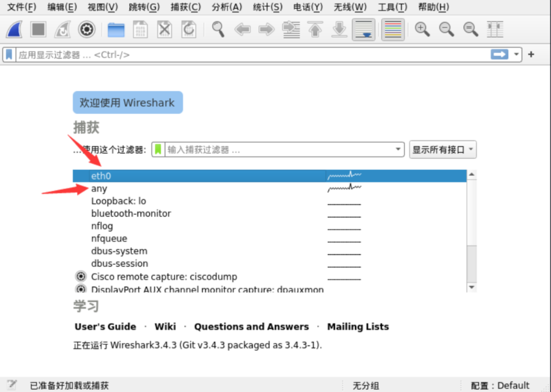Select the Loopback: lo interface

(270, 201)
